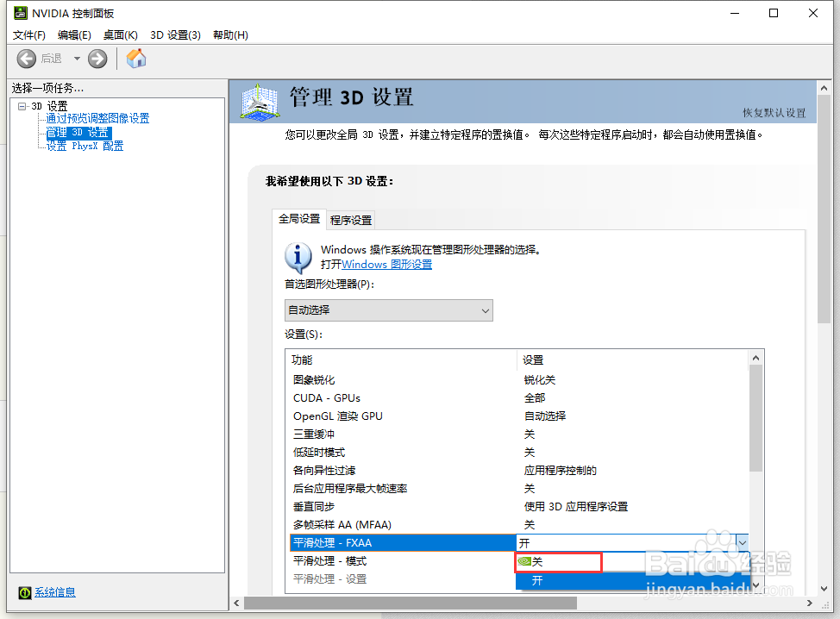Screen dimensions: 840x619
Task: Click the 使用 3D 应用程序设置 value
Action: (x=576, y=507)
